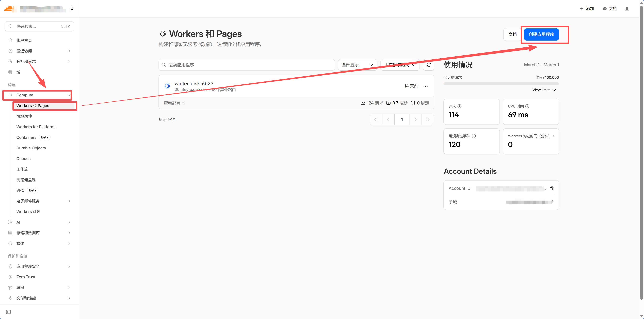Collapse sidebar using bottom-left panel icon
This screenshot has height=319, width=644.
[x=8, y=312]
